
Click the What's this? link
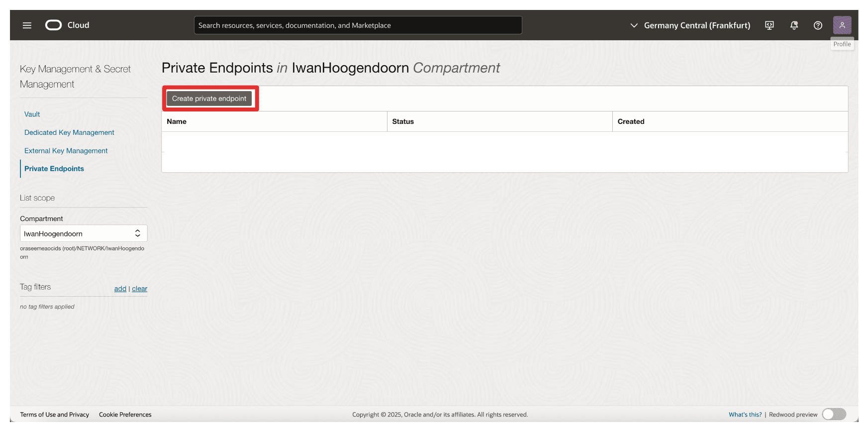tap(745, 415)
